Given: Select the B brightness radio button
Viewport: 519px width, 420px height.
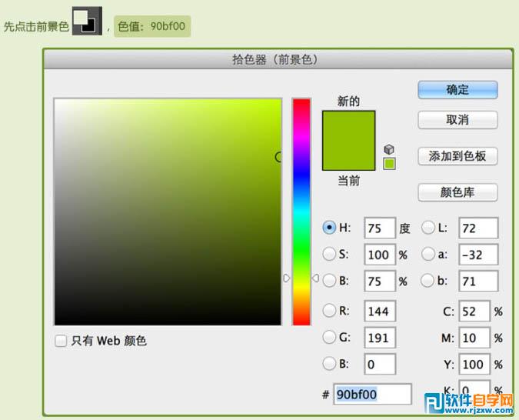Looking at the screenshot, I should click(329, 281).
